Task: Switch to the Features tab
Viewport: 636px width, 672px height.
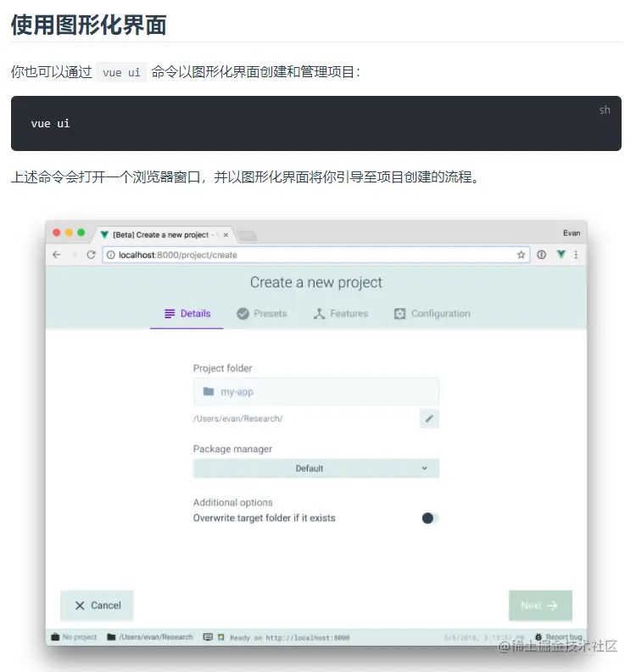Action: [x=341, y=314]
